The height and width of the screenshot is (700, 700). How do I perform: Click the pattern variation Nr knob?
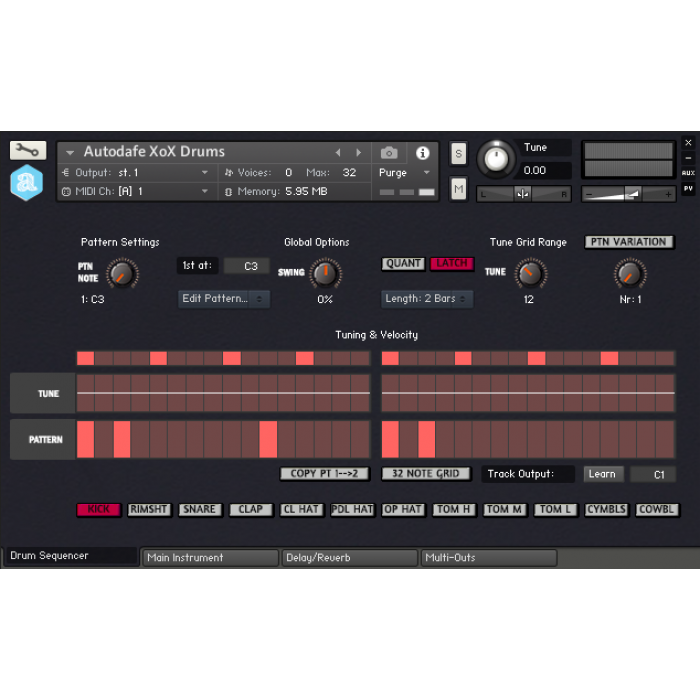click(x=630, y=274)
